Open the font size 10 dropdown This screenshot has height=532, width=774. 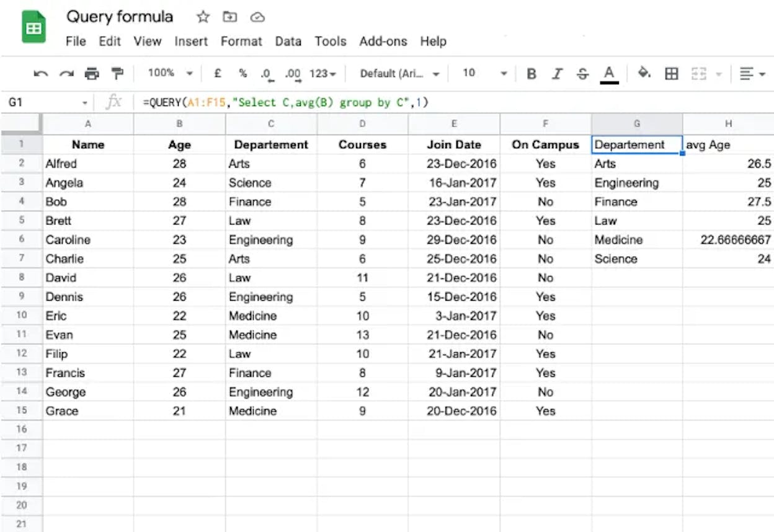coord(485,73)
